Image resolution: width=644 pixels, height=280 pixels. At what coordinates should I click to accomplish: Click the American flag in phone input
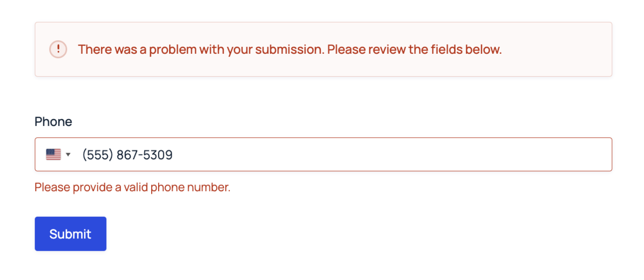tap(53, 154)
